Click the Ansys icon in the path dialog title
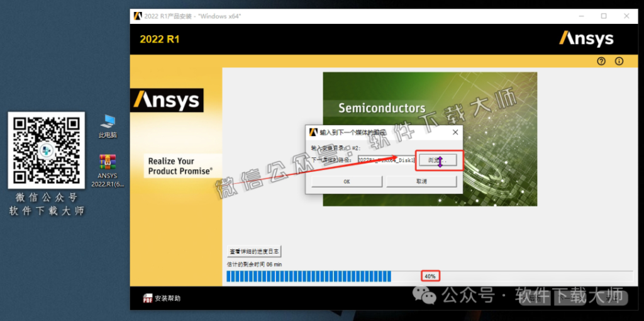The width and height of the screenshot is (644, 321). (313, 132)
